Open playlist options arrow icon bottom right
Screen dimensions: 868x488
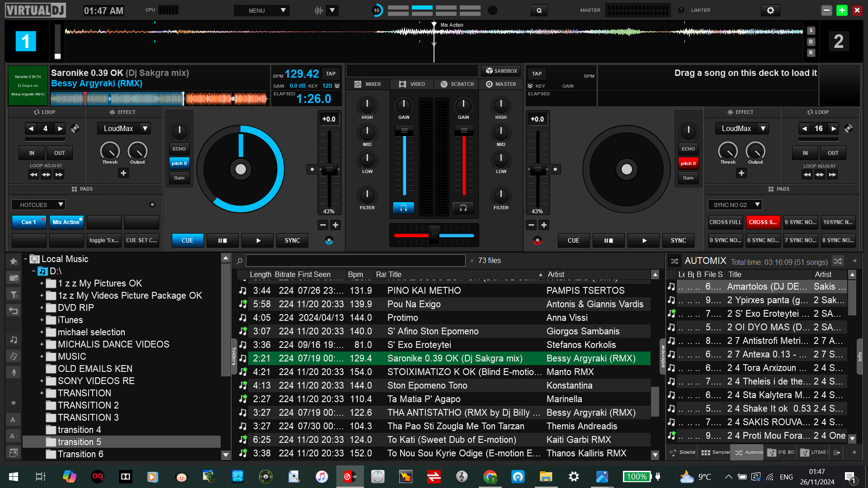tap(837, 452)
